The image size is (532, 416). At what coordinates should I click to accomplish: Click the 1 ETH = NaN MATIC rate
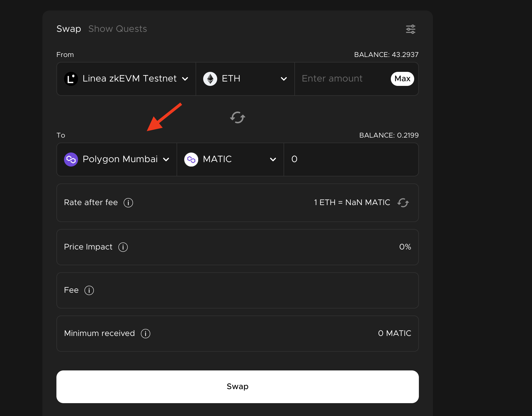[352, 202]
